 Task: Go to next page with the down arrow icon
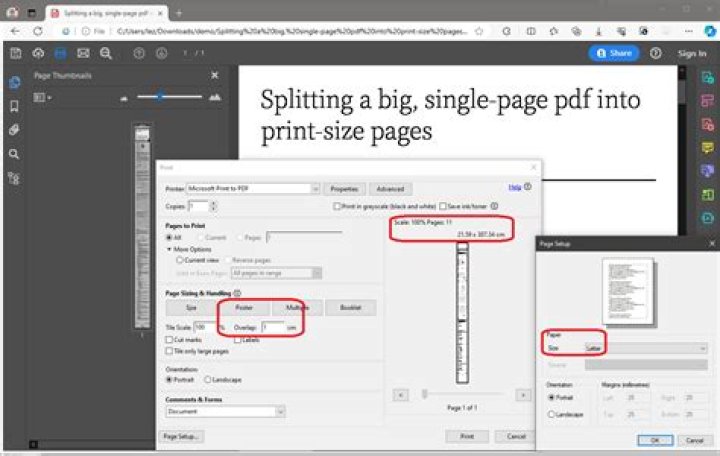point(162,53)
